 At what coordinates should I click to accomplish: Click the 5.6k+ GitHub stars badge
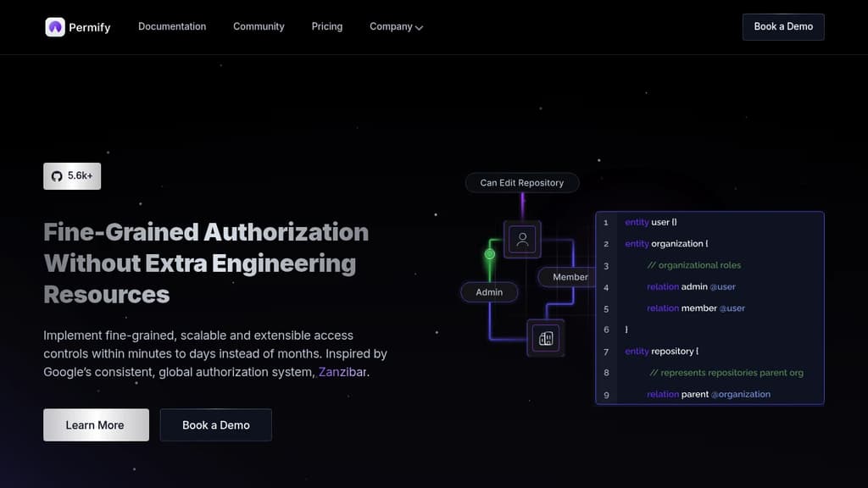point(72,175)
